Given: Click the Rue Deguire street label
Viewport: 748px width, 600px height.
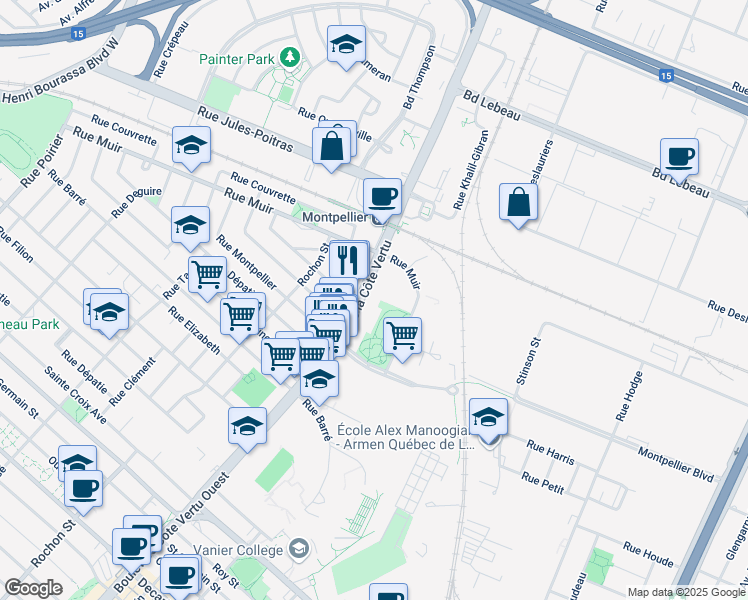Looking at the screenshot, I should coord(136,203).
